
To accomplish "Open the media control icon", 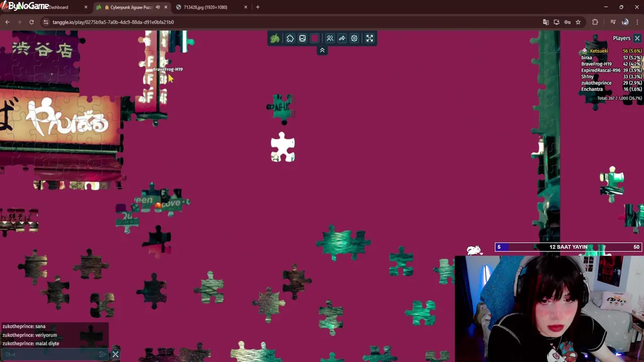I will 613,22.
